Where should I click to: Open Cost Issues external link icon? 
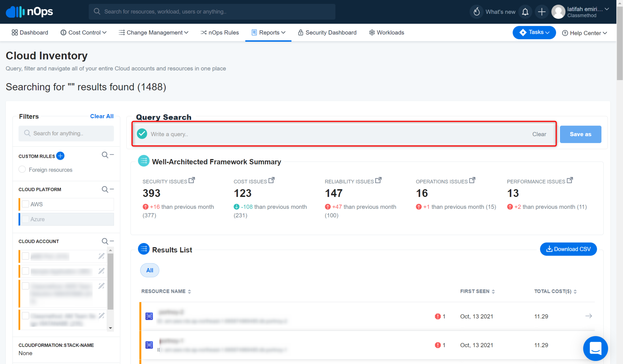(272, 180)
